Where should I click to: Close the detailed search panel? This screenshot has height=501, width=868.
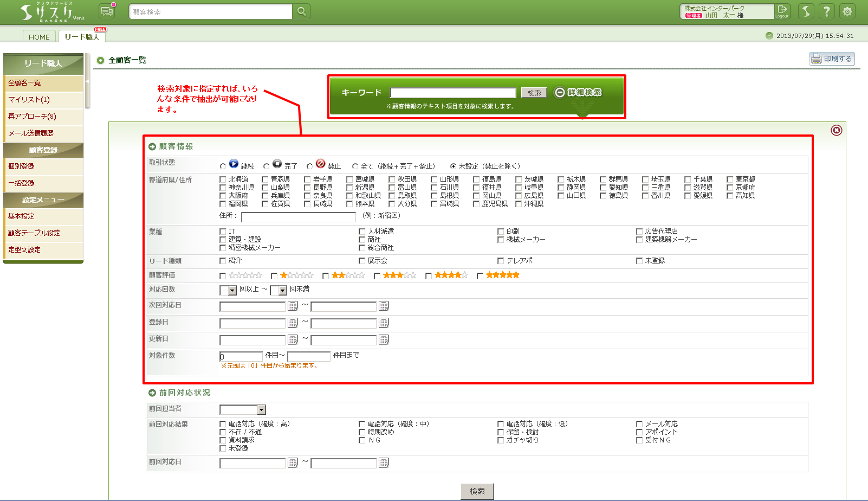pos(837,130)
